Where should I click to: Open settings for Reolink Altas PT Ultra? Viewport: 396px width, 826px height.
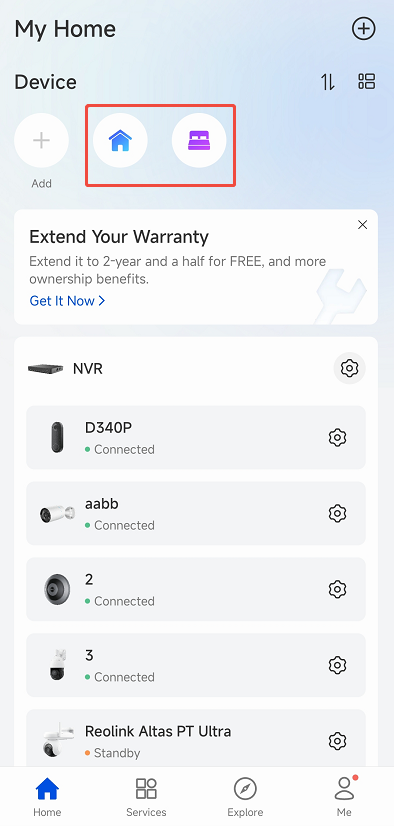pos(337,741)
